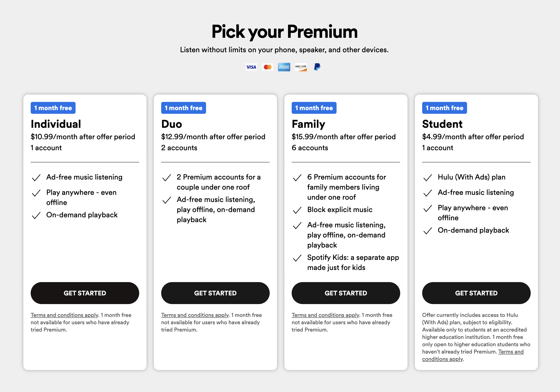
Task: Click the 1 month free badge on Family
Action: (314, 108)
